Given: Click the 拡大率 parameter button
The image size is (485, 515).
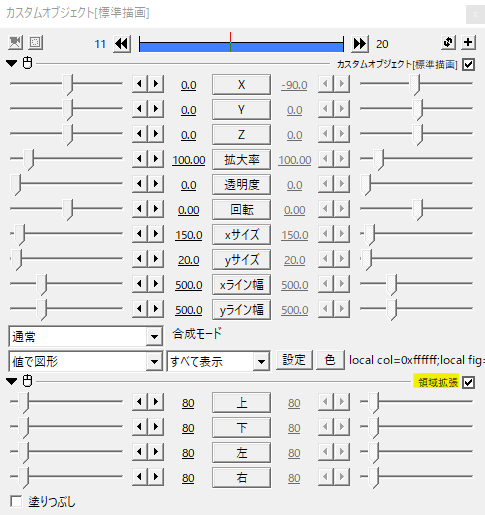Looking at the screenshot, I should (x=241, y=160).
